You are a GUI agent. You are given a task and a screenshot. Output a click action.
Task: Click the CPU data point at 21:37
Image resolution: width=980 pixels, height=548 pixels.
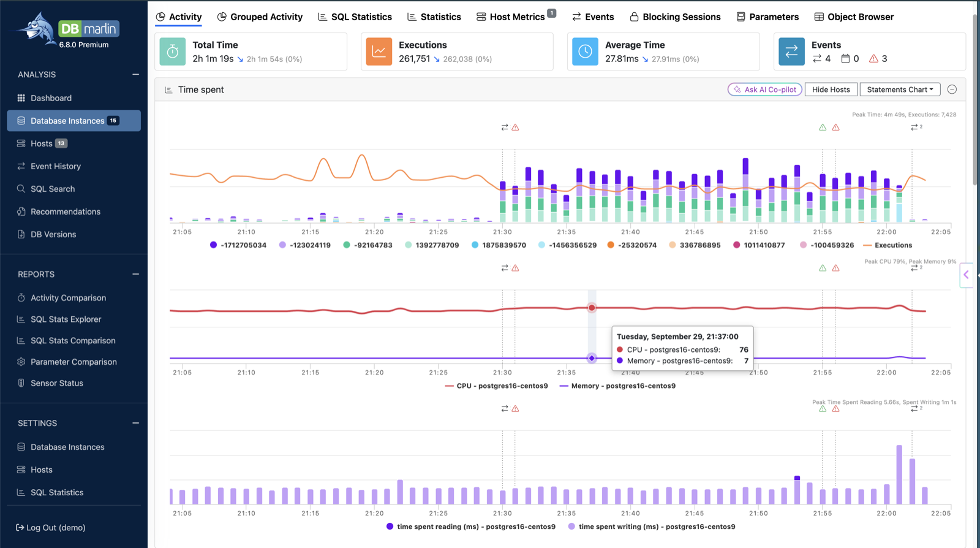(592, 308)
